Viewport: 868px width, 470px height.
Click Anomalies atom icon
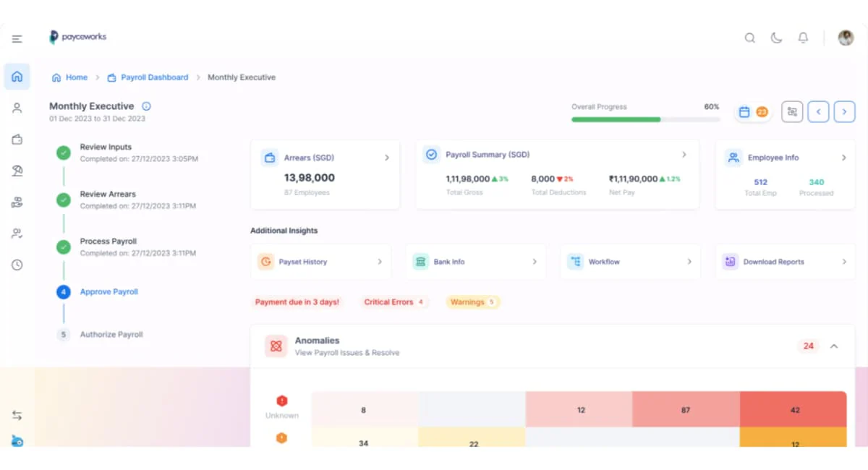pyautogui.click(x=276, y=346)
